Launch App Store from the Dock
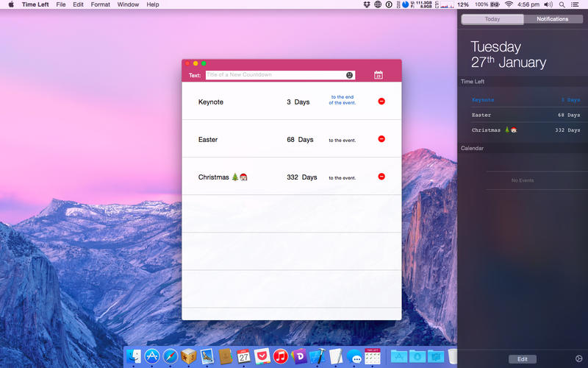This screenshot has width=588, height=368. click(152, 356)
